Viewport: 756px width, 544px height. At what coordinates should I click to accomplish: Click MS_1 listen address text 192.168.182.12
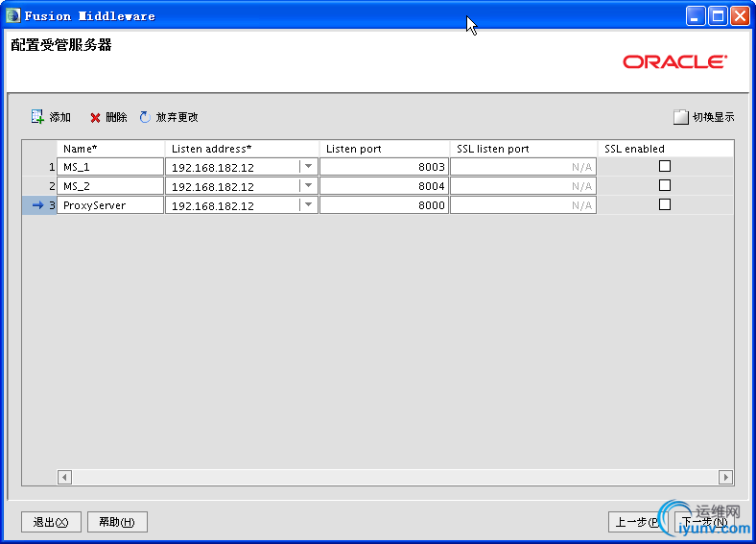coord(213,167)
